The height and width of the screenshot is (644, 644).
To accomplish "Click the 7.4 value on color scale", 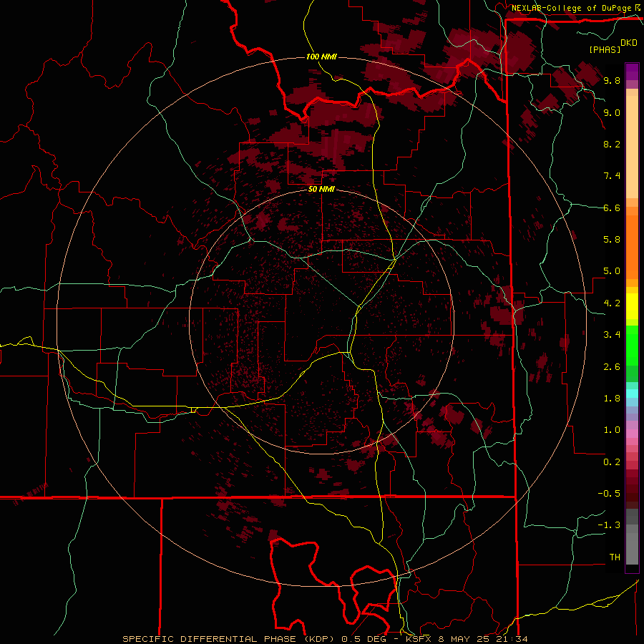I will pyautogui.click(x=612, y=176).
